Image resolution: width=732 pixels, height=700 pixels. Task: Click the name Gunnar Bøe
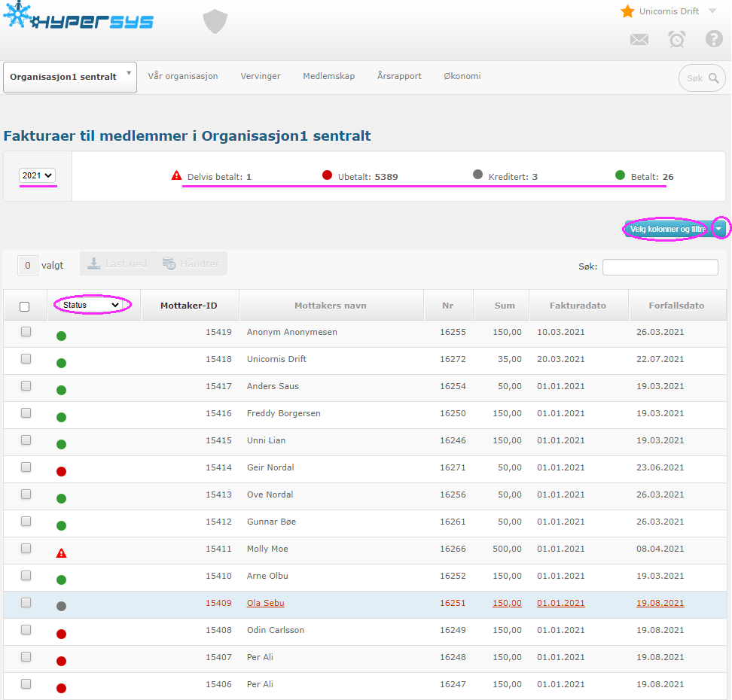271,522
